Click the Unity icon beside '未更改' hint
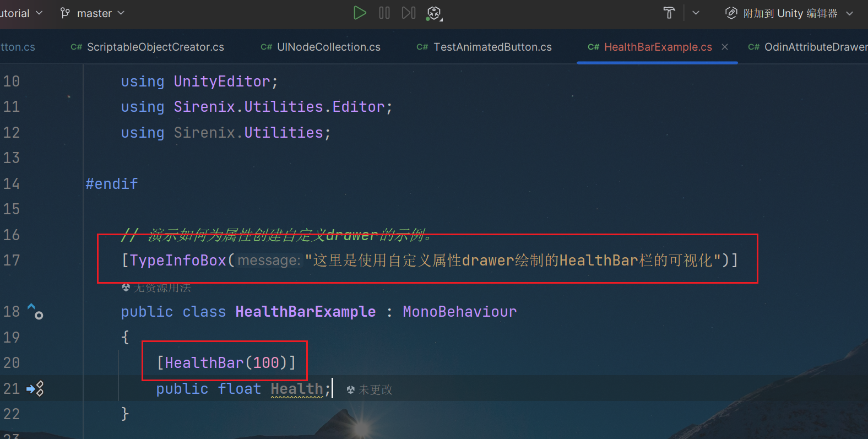 coord(350,390)
